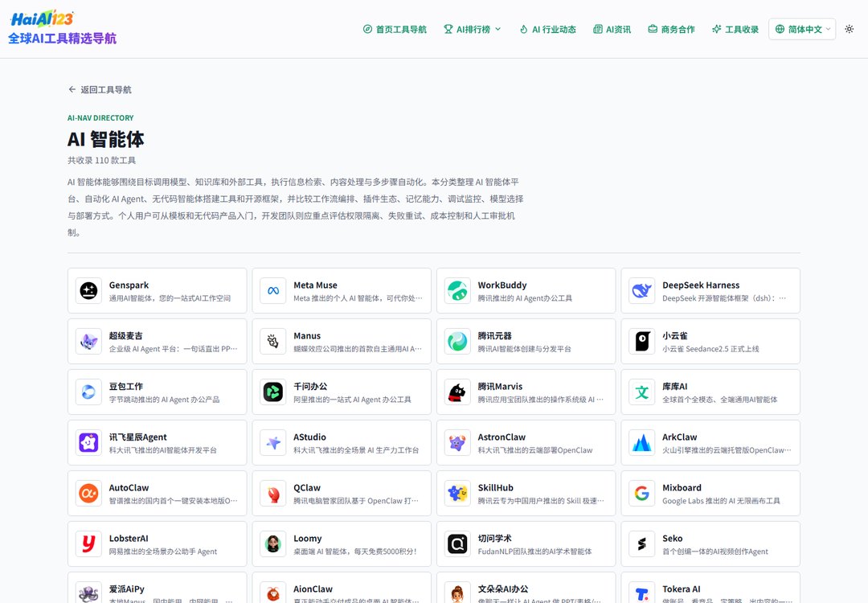
Task: Click the 讯飞星辰Agent purple icon
Action: [x=88, y=443]
